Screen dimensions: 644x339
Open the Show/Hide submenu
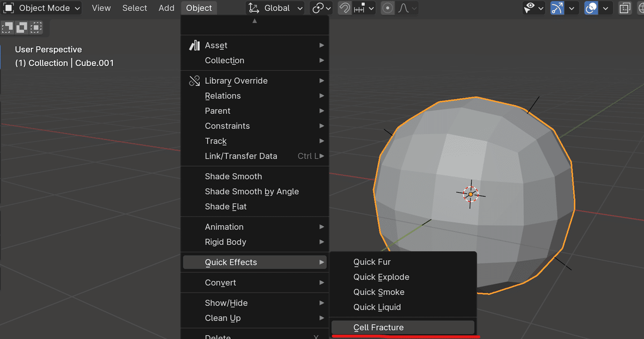(x=255, y=303)
